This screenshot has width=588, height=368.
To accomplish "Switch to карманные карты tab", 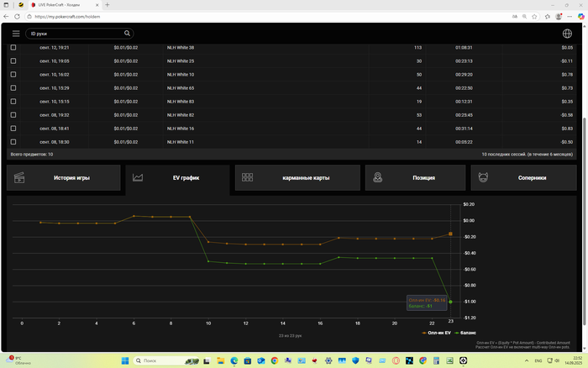I will point(297,178).
